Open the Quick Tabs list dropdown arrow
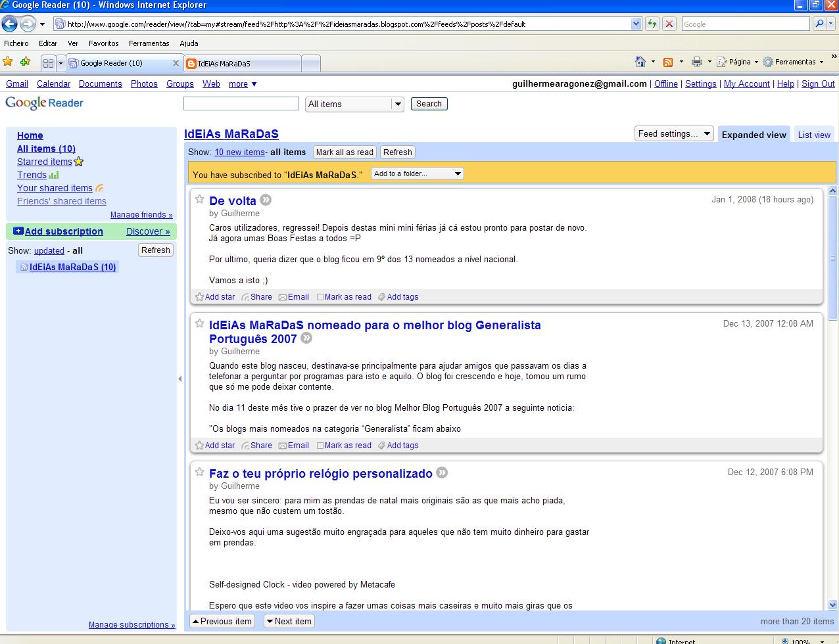 tap(61, 63)
